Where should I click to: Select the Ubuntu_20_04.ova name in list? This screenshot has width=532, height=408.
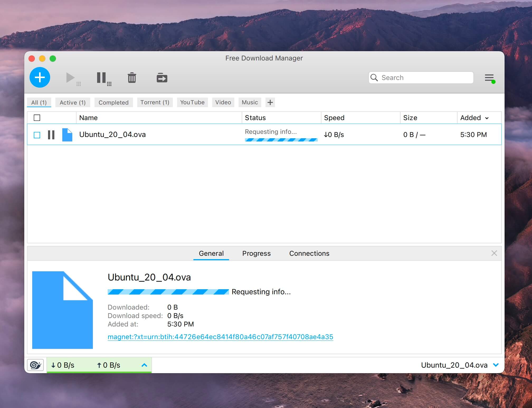[112, 135]
